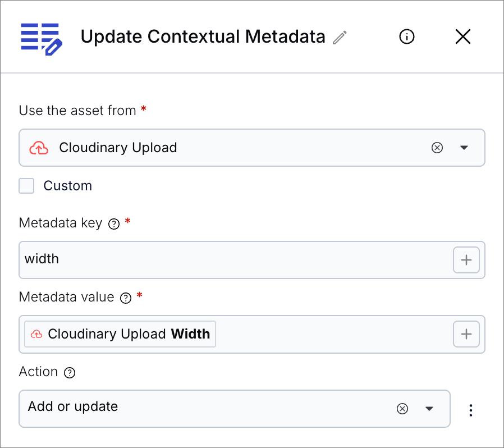
Task: Click the Metadata value help icon
Action: 126,298
